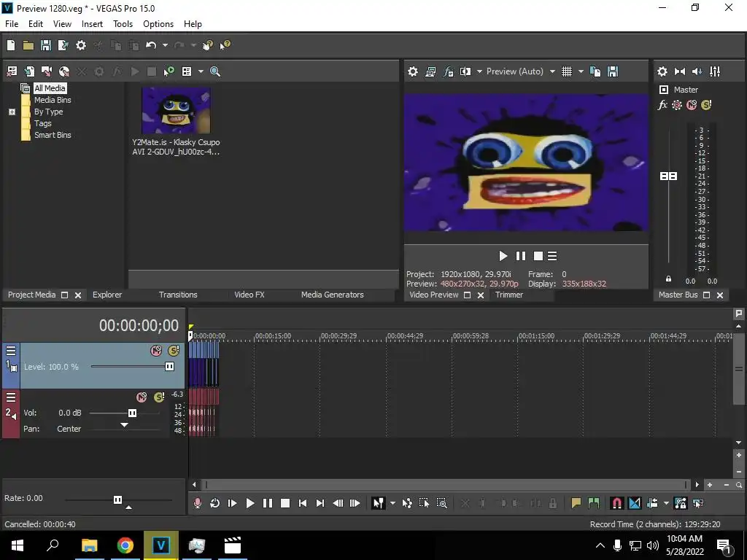Open the Tools menu
747x560 pixels.
click(x=123, y=24)
